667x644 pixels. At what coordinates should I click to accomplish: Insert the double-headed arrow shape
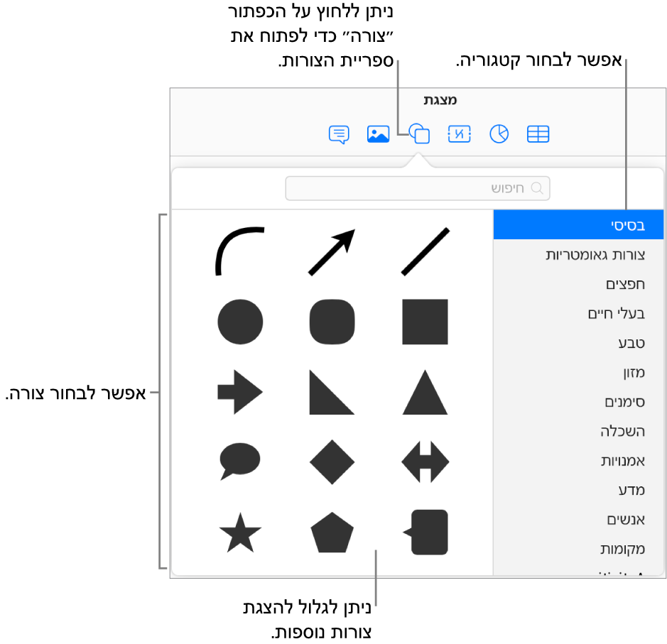[x=425, y=462]
